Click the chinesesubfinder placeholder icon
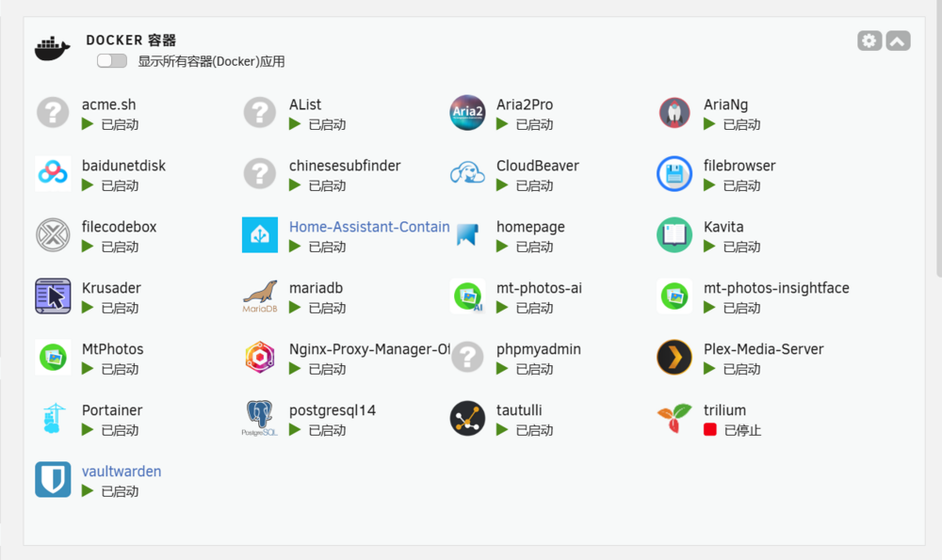942x560 pixels. (x=260, y=173)
